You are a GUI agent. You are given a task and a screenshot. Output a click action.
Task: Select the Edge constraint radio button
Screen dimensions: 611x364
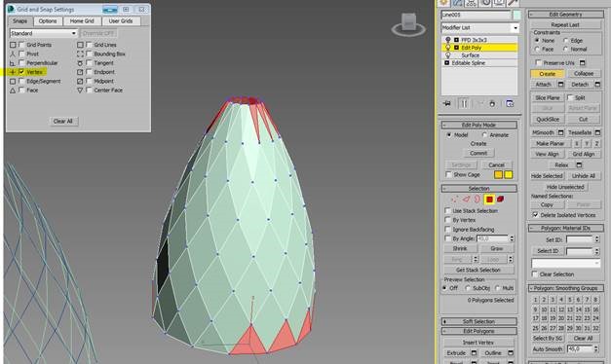(x=566, y=41)
